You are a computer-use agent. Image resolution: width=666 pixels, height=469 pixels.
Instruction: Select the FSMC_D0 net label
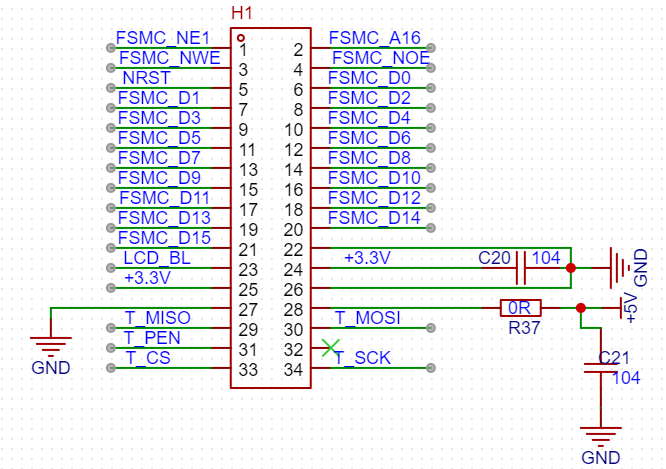(x=369, y=78)
